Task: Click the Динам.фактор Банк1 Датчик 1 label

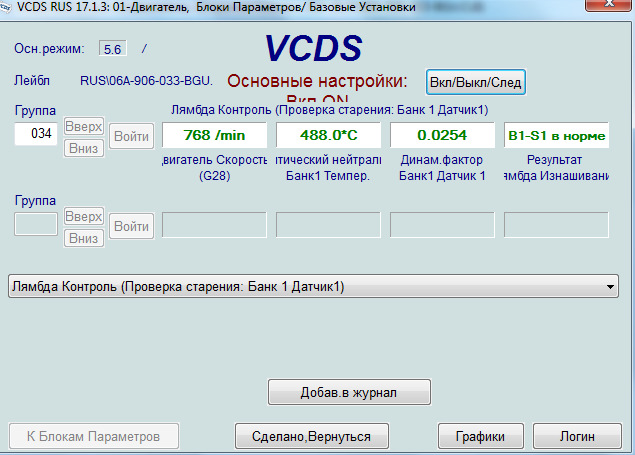Action: pyautogui.click(x=442, y=168)
